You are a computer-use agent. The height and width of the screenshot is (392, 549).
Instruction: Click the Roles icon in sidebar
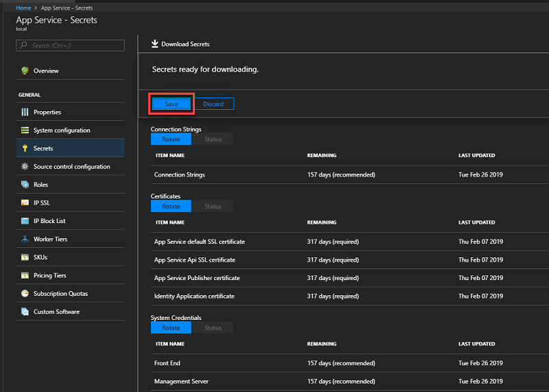pyautogui.click(x=25, y=185)
